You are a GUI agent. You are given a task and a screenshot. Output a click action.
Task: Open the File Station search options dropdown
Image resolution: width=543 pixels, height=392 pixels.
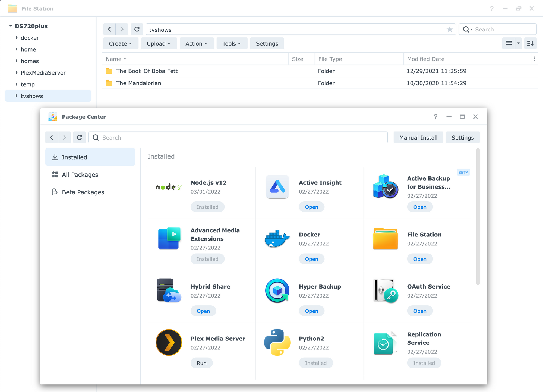(x=468, y=29)
